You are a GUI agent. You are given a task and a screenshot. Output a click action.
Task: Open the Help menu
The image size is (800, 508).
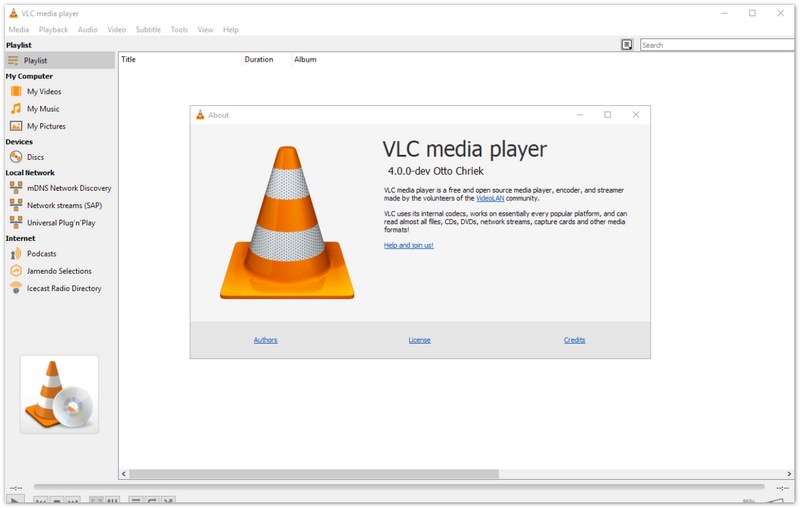click(231, 30)
